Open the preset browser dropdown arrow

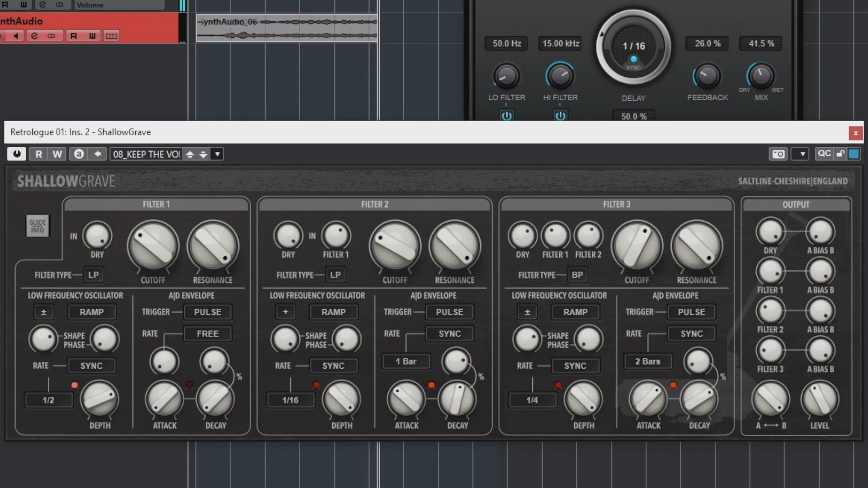pos(217,154)
